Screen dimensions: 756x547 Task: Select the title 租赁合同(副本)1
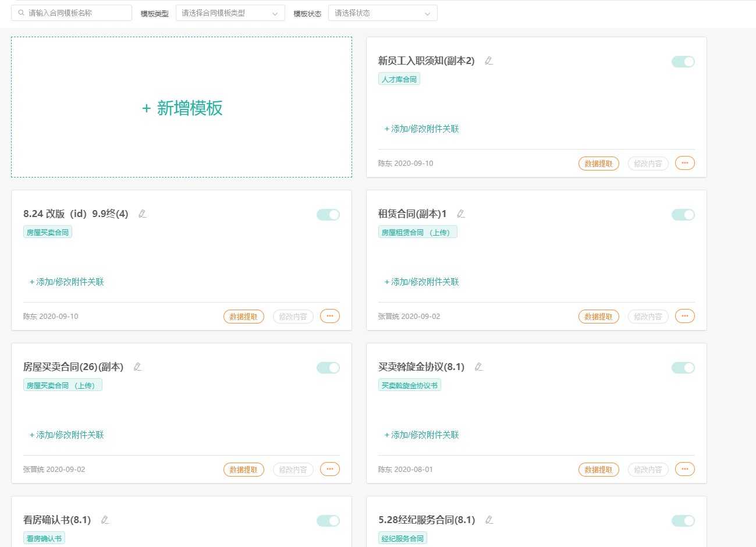tap(413, 214)
